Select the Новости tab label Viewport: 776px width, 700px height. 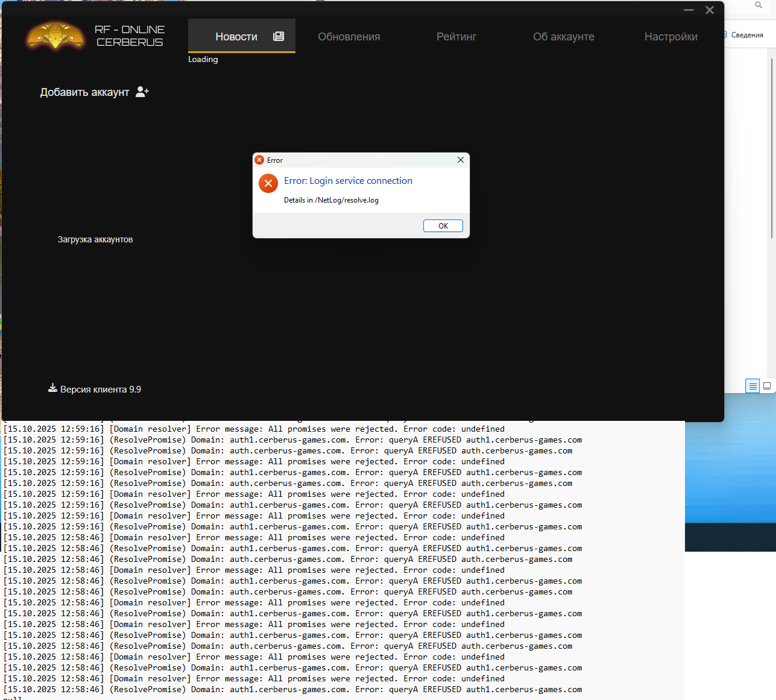[x=236, y=37]
